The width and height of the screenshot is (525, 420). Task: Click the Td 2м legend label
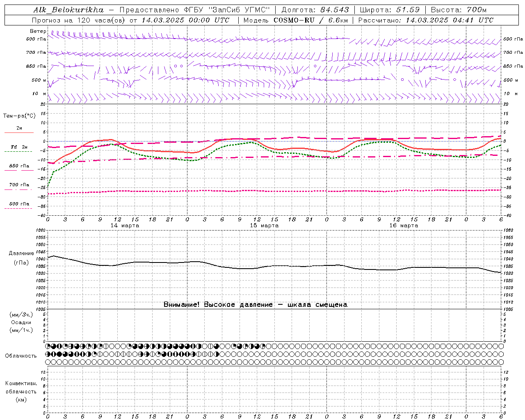click(19, 147)
